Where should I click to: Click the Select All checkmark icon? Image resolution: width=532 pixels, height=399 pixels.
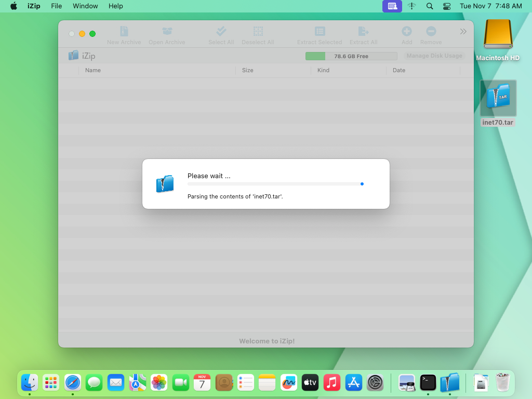coord(221,31)
